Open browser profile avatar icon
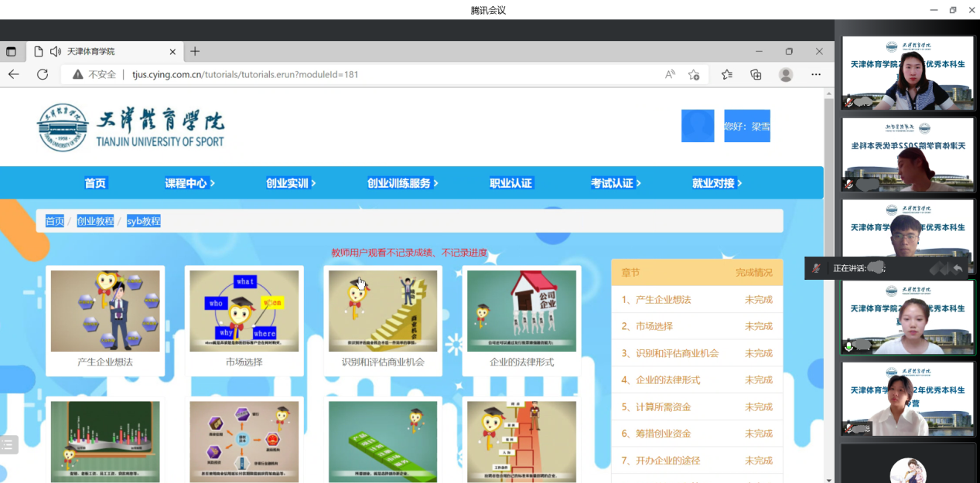Screen dimensions: 980x483 786,74
